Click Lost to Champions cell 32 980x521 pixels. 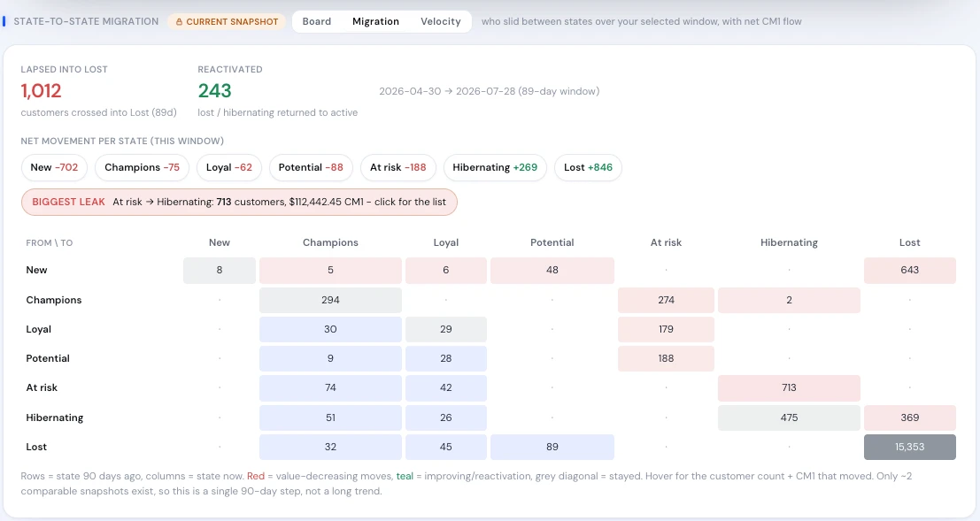[330, 448]
